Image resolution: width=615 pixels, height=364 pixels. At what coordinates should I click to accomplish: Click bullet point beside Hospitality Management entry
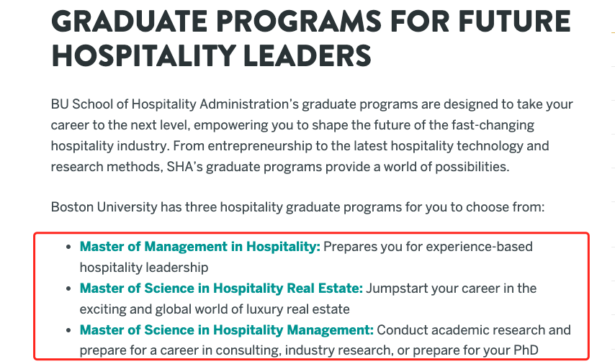tap(68, 330)
